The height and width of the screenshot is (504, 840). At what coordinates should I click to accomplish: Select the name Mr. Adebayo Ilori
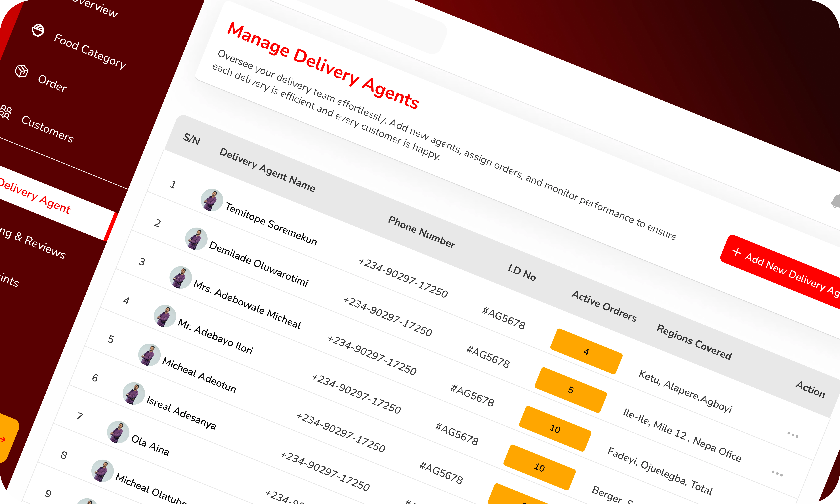(x=216, y=337)
